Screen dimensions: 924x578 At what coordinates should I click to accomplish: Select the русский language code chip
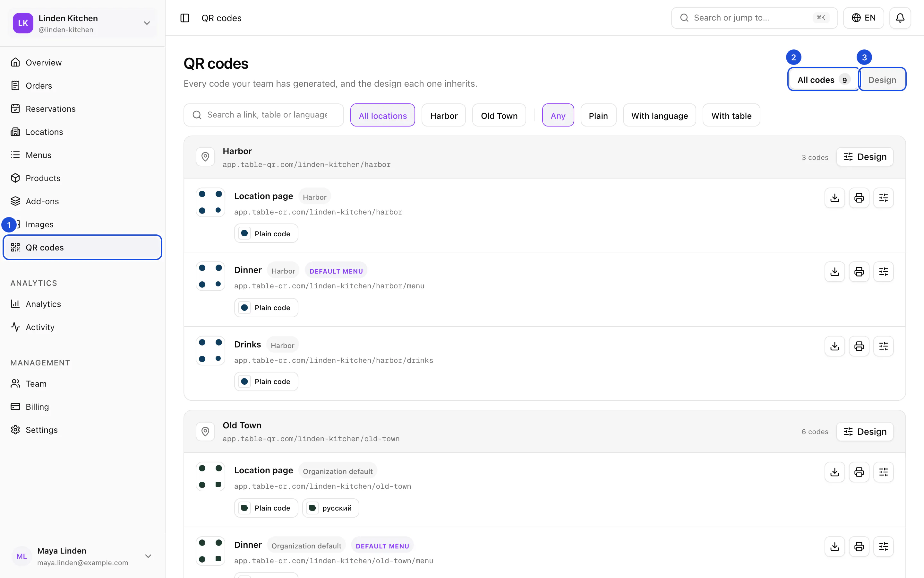coord(331,508)
